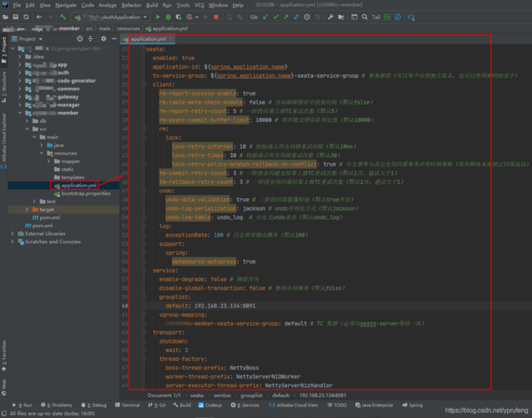Open the Refactor menu

click(131, 4)
